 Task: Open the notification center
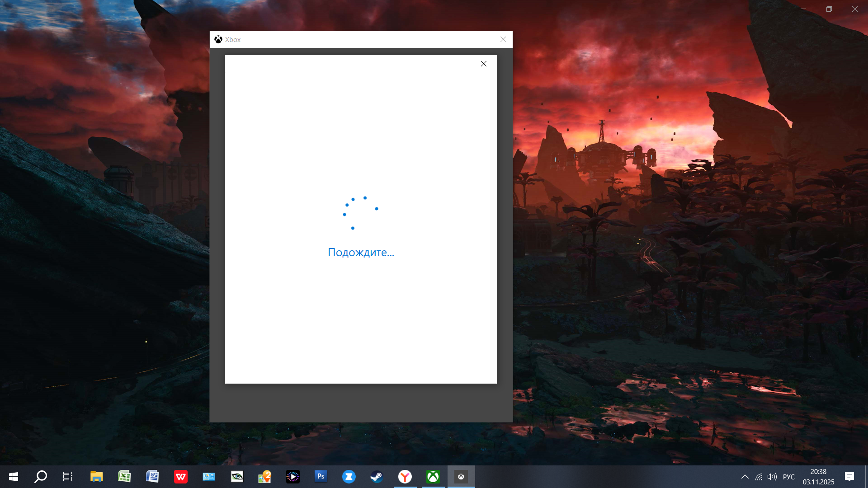coord(849,477)
